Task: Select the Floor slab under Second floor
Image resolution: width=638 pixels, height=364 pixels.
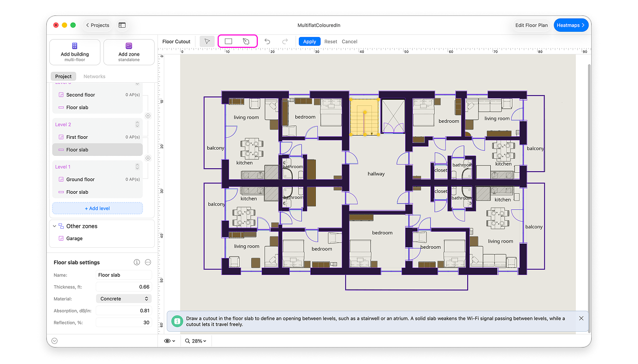Action: coord(97,107)
